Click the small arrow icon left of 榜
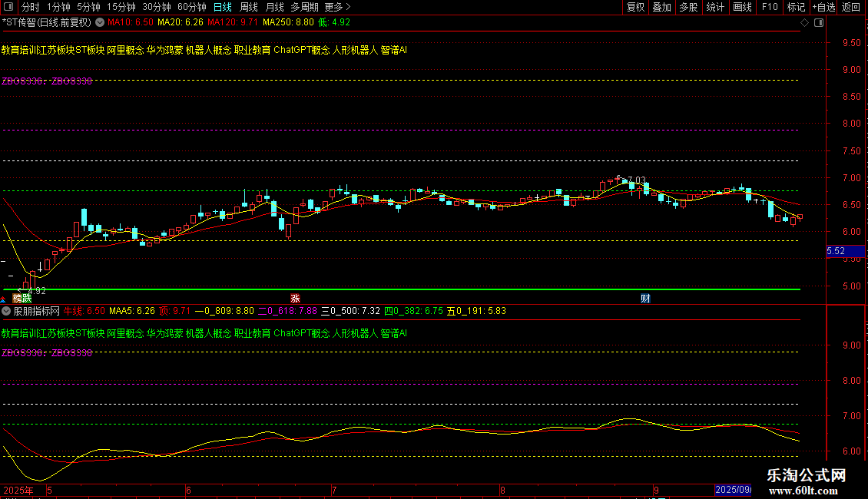This screenshot has width=868, height=499. (3, 300)
